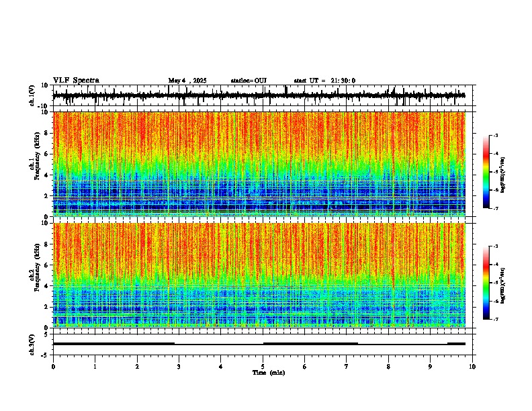Click the log(PSD) label beside ch.2 color bar

click(503, 286)
